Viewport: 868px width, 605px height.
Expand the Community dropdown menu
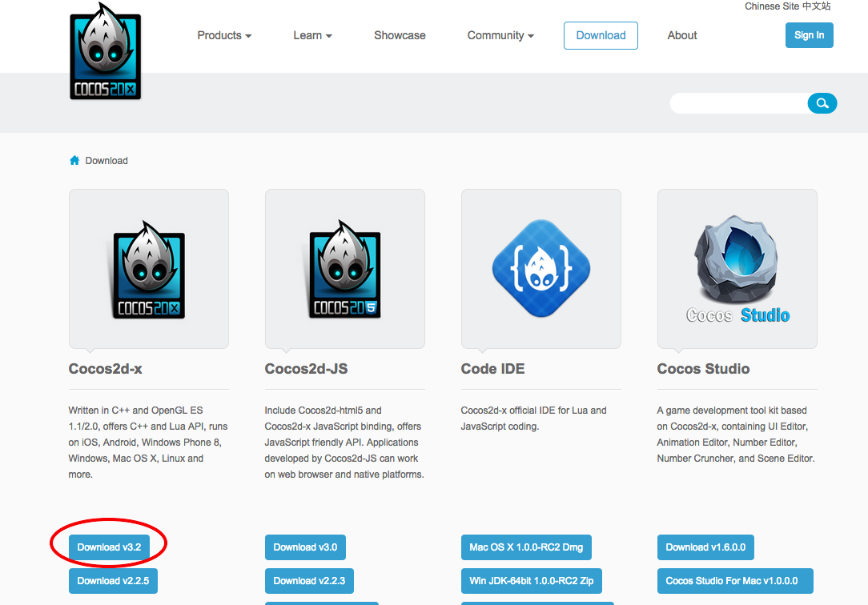point(500,35)
